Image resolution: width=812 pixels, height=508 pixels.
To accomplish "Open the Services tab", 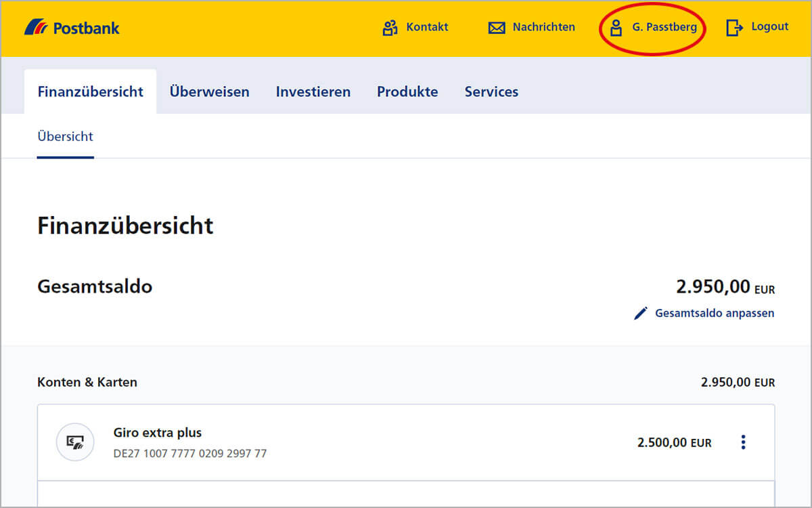I will click(x=491, y=91).
